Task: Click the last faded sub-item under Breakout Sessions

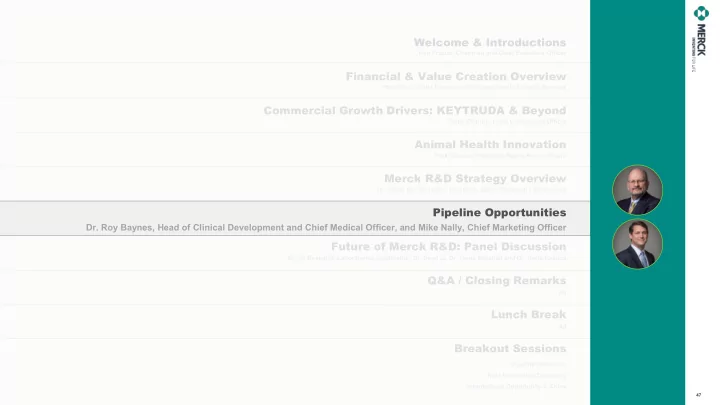Action: tap(516, 386)
